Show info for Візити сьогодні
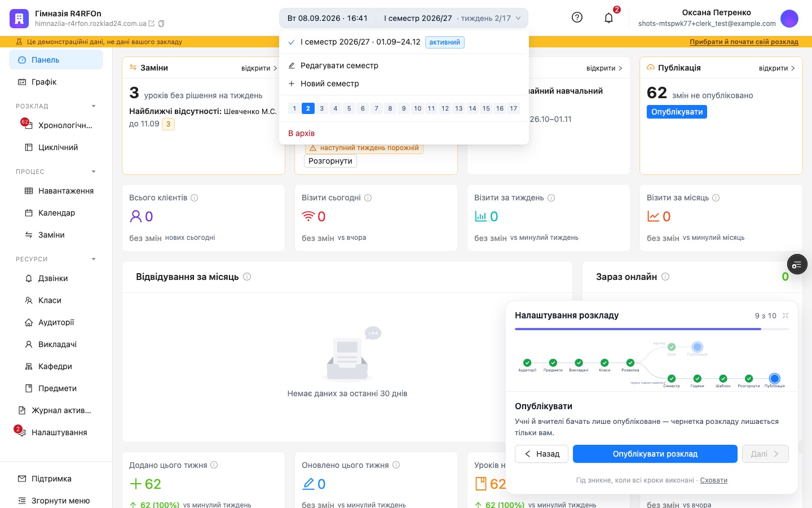 click(x=368, y=198)
